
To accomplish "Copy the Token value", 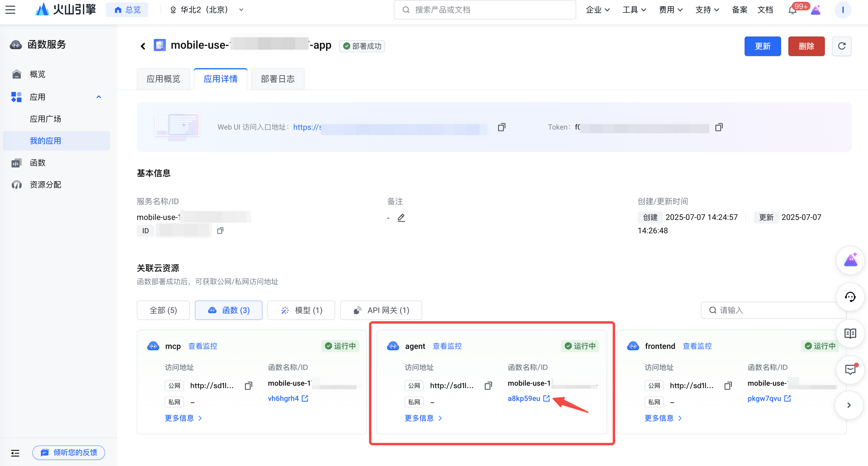I will coord(719,127).
